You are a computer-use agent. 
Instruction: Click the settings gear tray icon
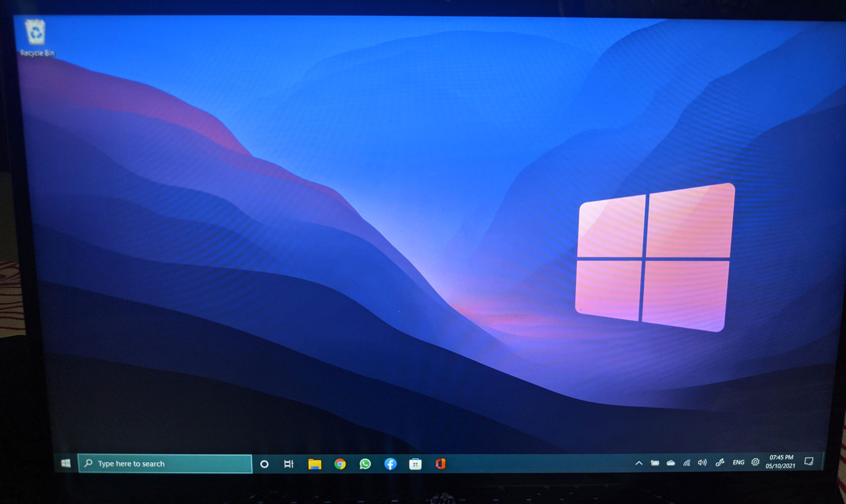756,462
